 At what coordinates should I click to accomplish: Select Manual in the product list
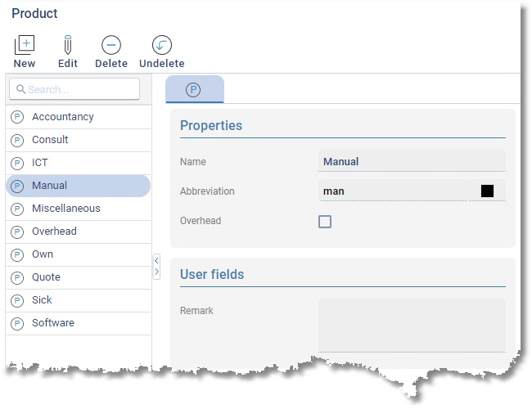[78, 186]
